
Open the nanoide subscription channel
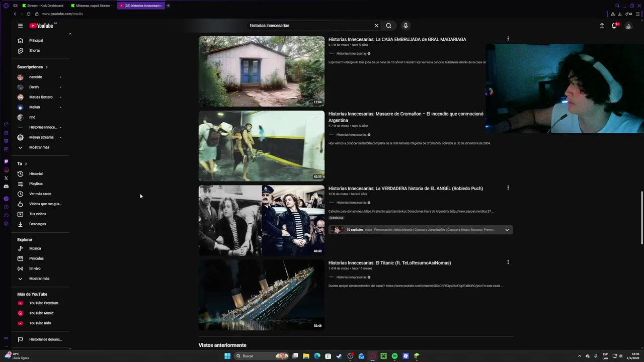coord(40,77)
